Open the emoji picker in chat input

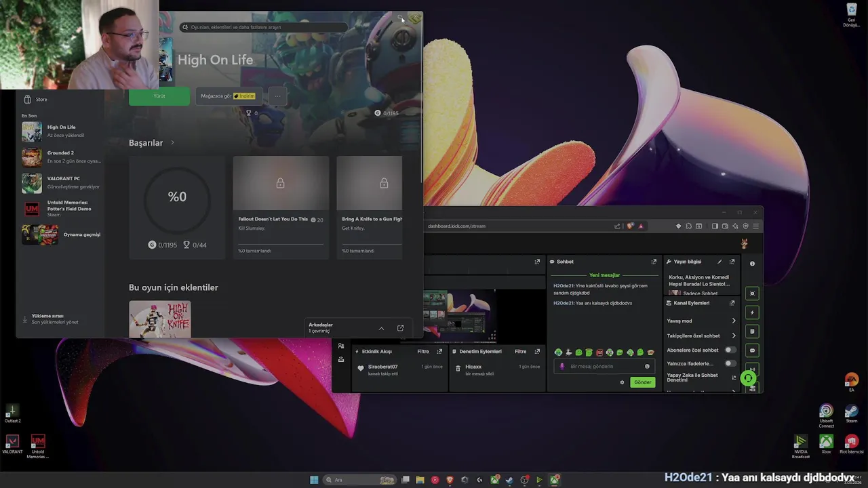tap(647, 367)
